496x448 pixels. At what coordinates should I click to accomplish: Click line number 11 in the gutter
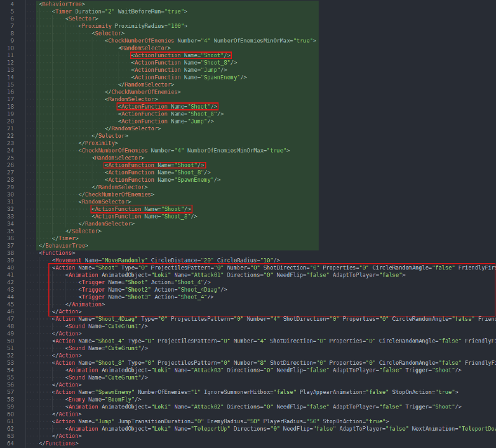pyautogui.click(x=11, y=55)
